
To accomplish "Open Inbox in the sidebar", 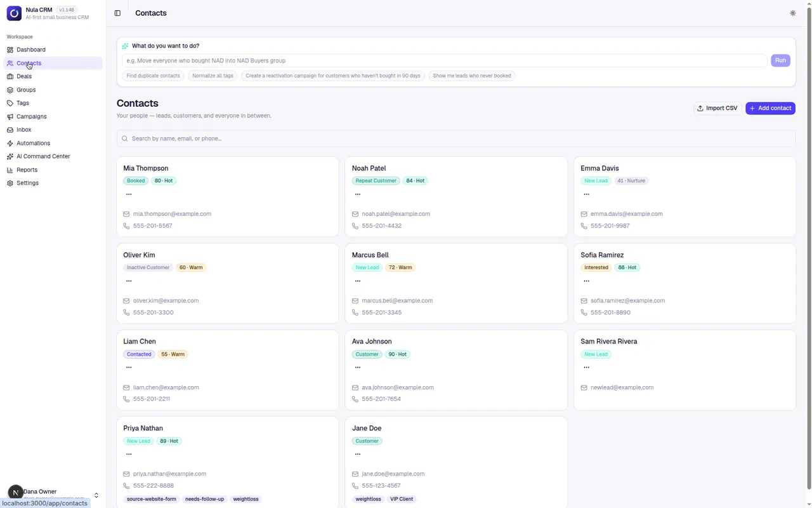I will point(53,130).
